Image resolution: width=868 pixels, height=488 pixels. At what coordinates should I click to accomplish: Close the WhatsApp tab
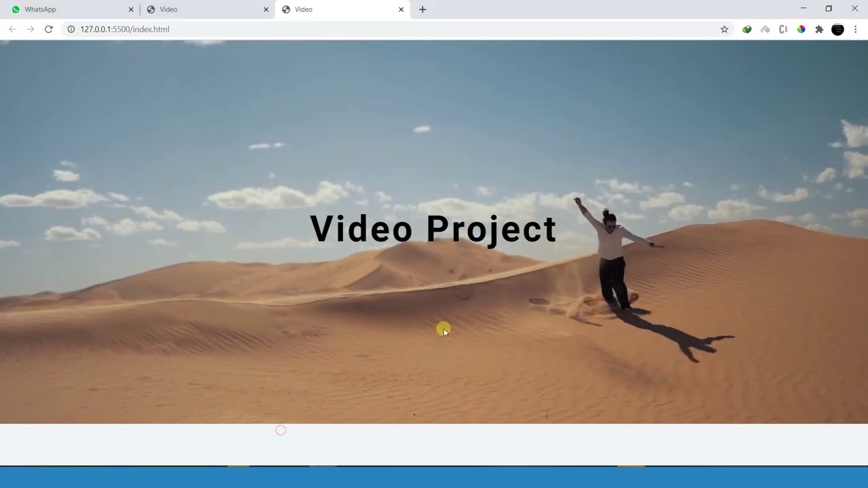pos(131,9)
